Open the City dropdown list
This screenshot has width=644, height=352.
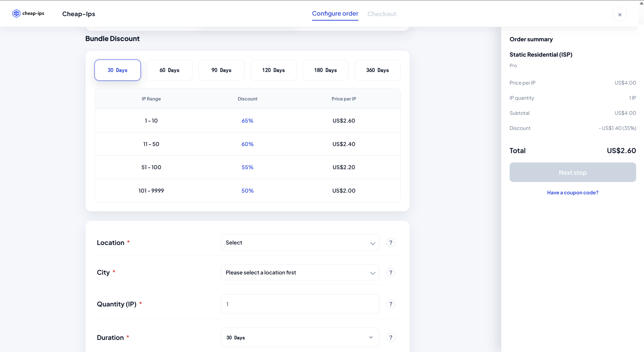pos(300,273)
